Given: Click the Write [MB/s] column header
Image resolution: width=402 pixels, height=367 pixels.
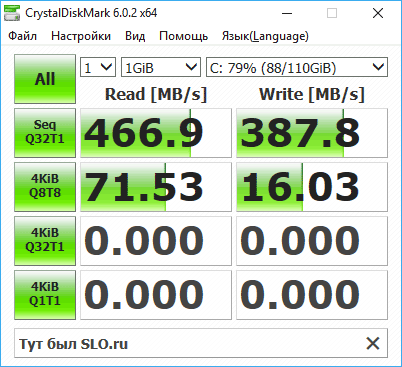Looking at the screenshot, I should click(312, 94).
